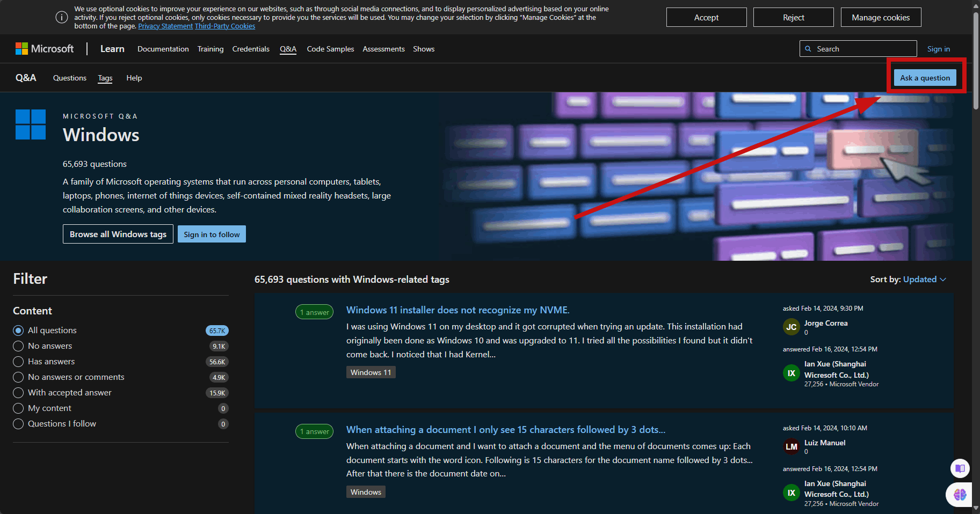This screenshot has height=514, width=980.
Task: Click inside the Search field
Action: click(x=858, y=49)
